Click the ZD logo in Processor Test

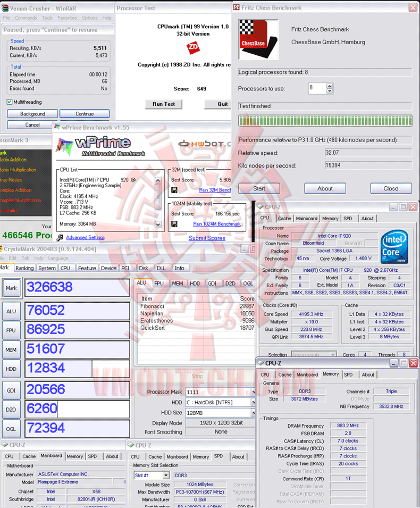193,48
